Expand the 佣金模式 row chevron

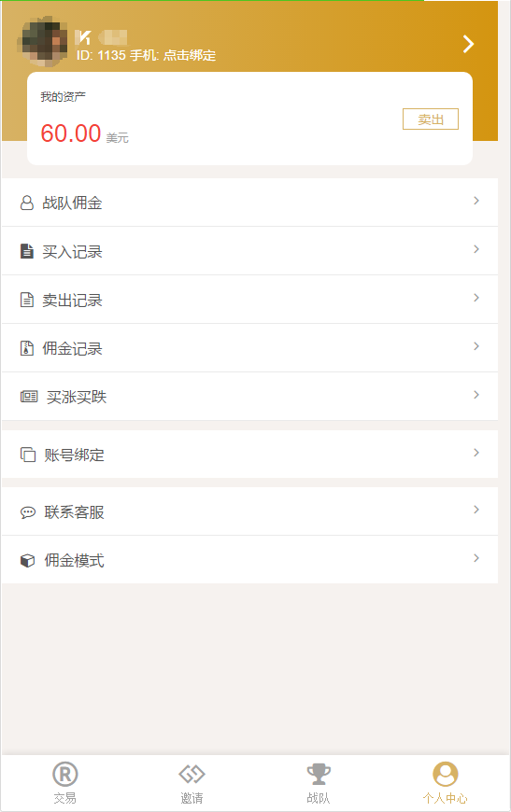tap(476, 558)
